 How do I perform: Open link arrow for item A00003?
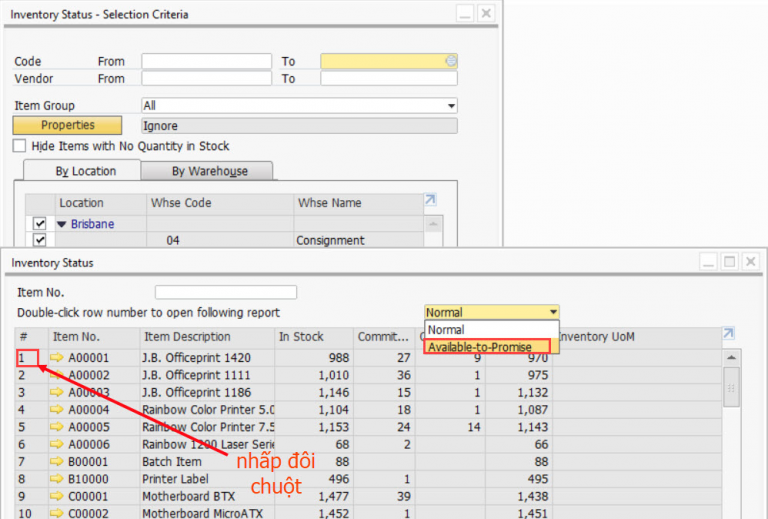tap(57, 392)
